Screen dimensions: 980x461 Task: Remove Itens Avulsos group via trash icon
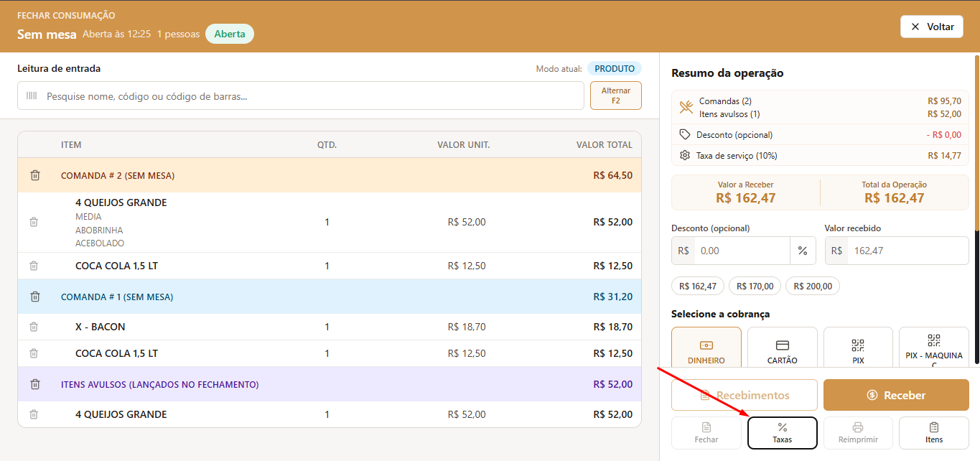point(34,384)
